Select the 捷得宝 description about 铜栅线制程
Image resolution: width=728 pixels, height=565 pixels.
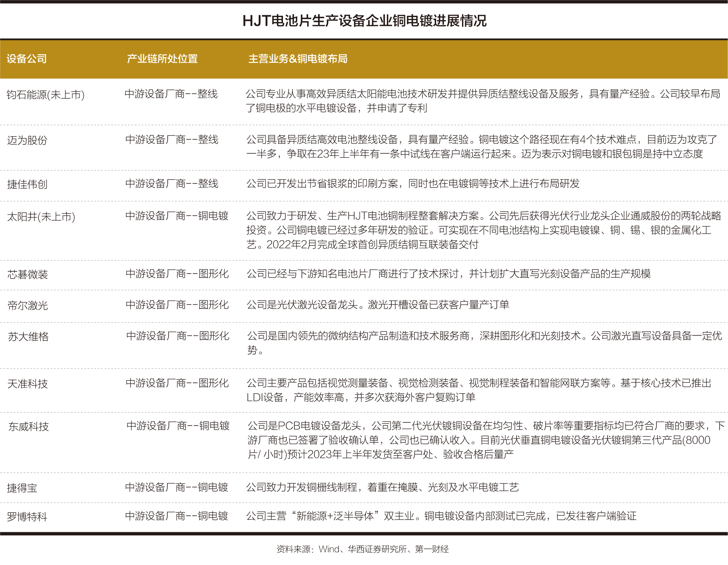pos(382,487)
